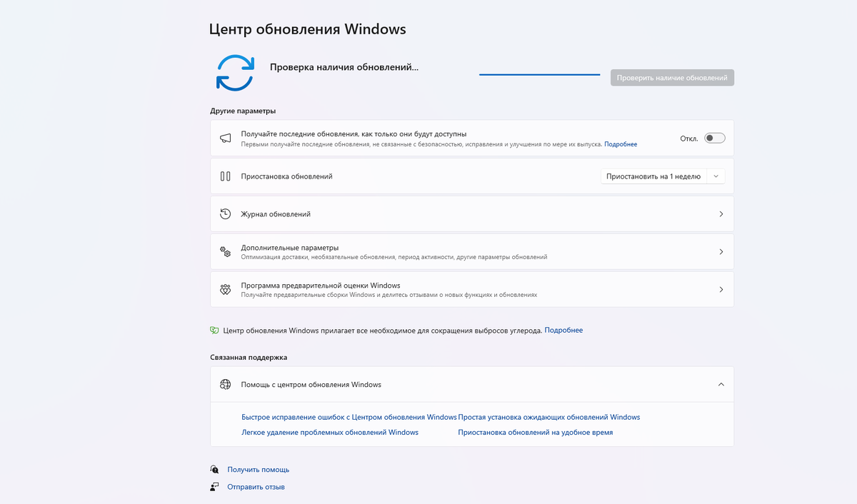Click Приостановить на 1 неделю button
The image size is (857, 504).
(x=653, y=176)
